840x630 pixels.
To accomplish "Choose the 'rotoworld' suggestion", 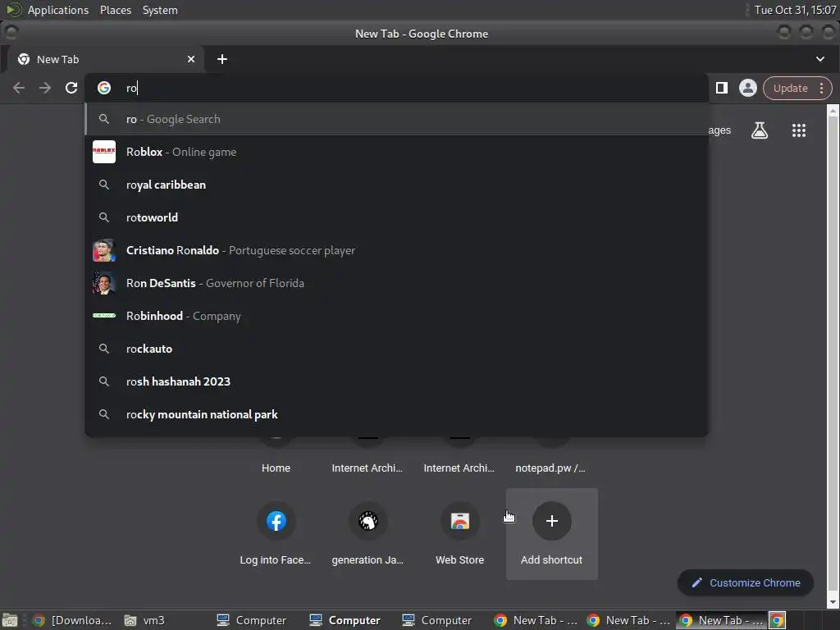I will click(x=396, y=217).
